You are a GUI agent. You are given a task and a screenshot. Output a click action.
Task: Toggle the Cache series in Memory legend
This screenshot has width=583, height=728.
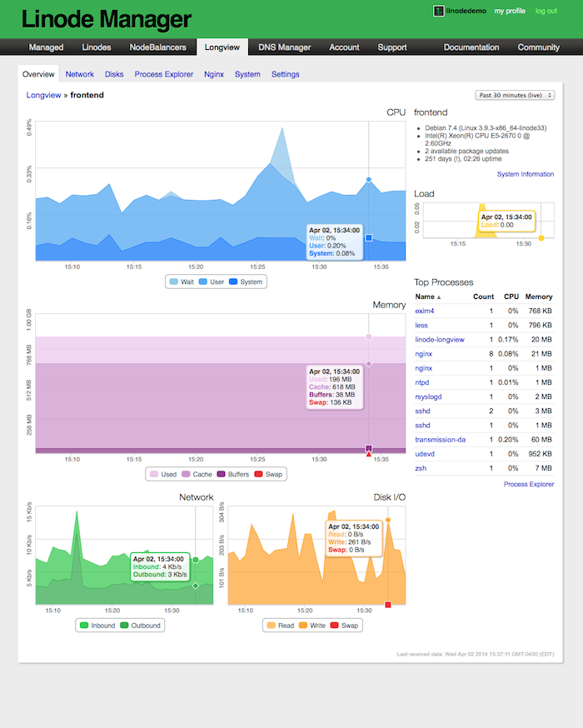pyautogui.click(x=197, y=474)
